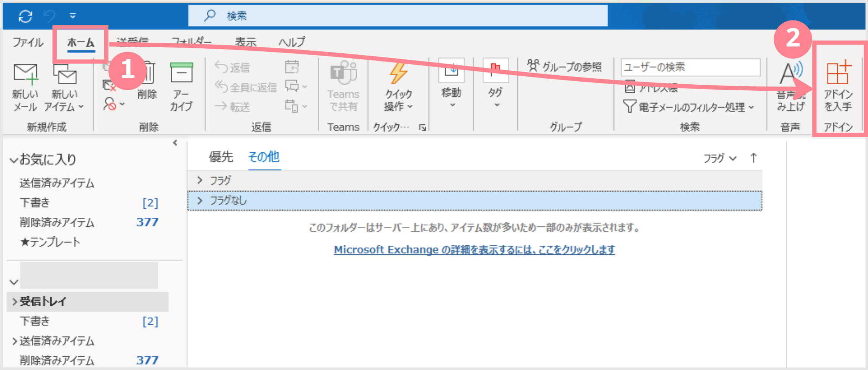The height and width of the screenshot is (370, 868).
Task: Toggle sort order with the up arrow
Action: click(x=754, y=158)
